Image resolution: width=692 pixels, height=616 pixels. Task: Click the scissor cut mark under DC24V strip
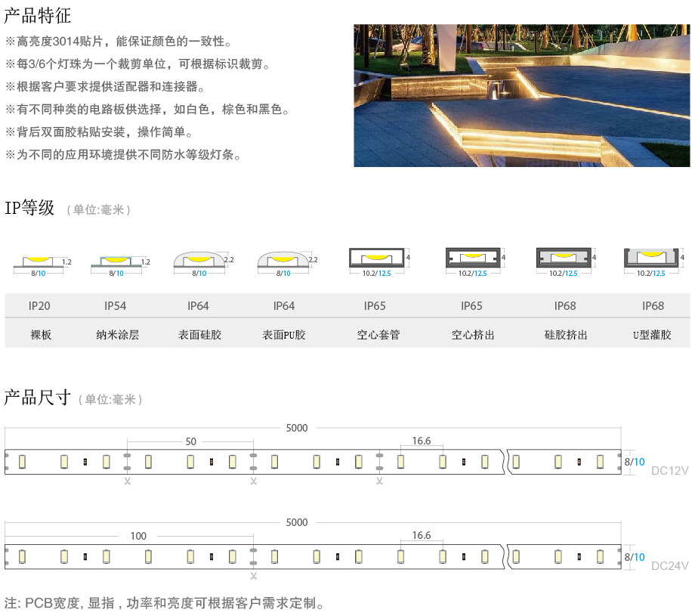pyautogui.click(x=254, y=577)
